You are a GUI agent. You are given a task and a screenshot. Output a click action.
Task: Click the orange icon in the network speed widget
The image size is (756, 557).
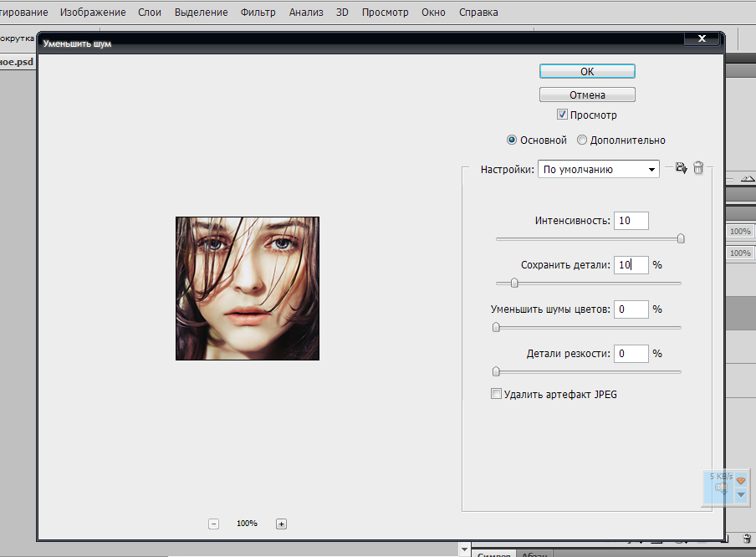[x=741, y=480]
